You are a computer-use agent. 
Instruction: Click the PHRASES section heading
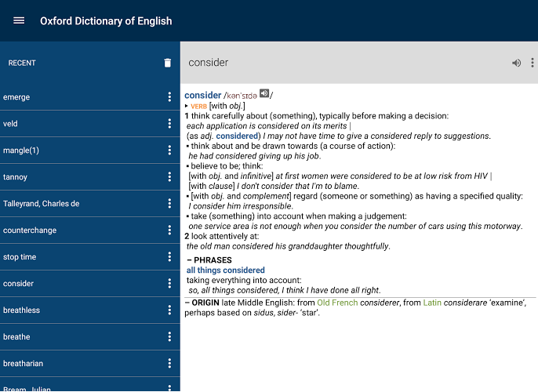[213, 260]
